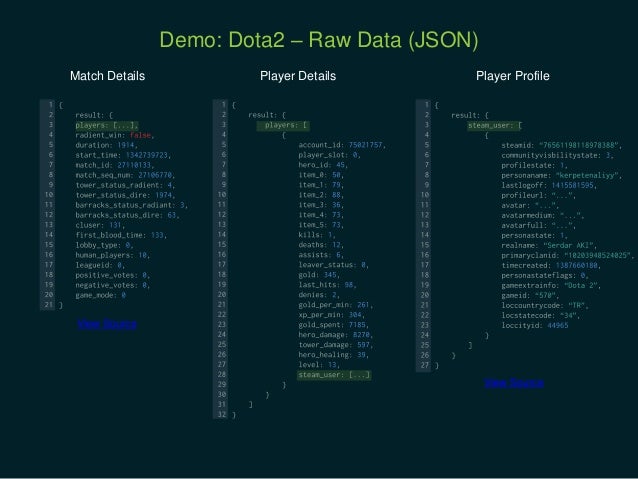This screenshot has height=479, width=638.
Task: Click the duration: 1914 line
Action: pyautogui.click(x=107, y=145)
